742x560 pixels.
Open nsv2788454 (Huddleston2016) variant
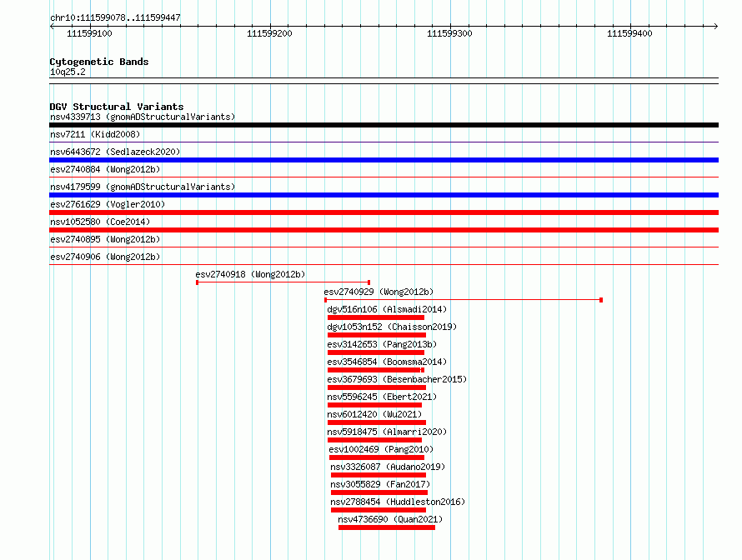398,502
